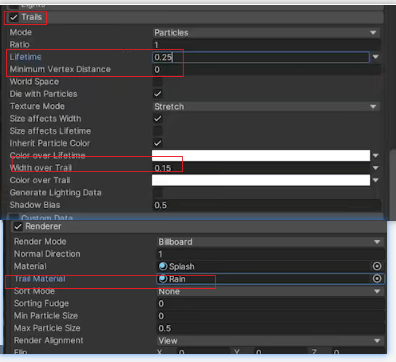Click the Max Particle Size label
396x362 pixels.
click(x=47, y=328)
